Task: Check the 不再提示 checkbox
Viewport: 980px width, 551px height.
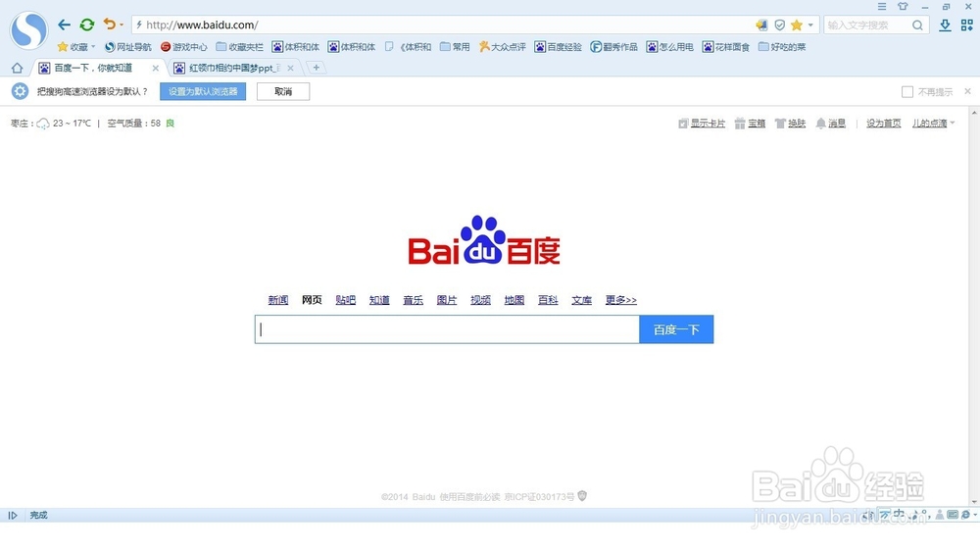Action: click(907, 92)
